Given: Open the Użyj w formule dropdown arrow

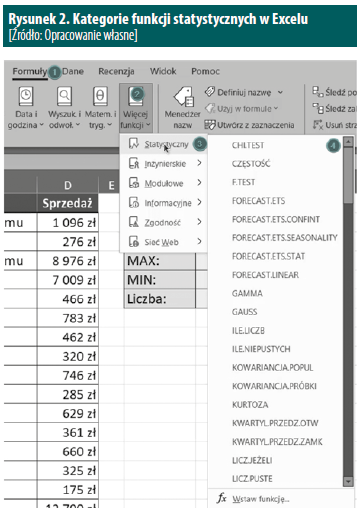Looking at the screenshot, I should click(276, 109).
